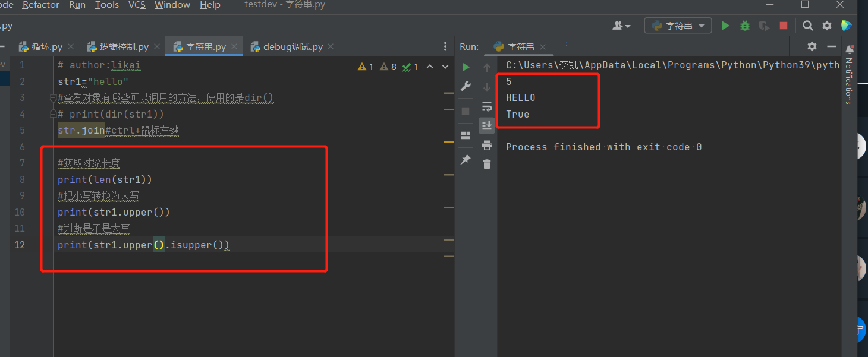Open the Refactor menu
Viewport: 868px width, 357px height.
41,5
